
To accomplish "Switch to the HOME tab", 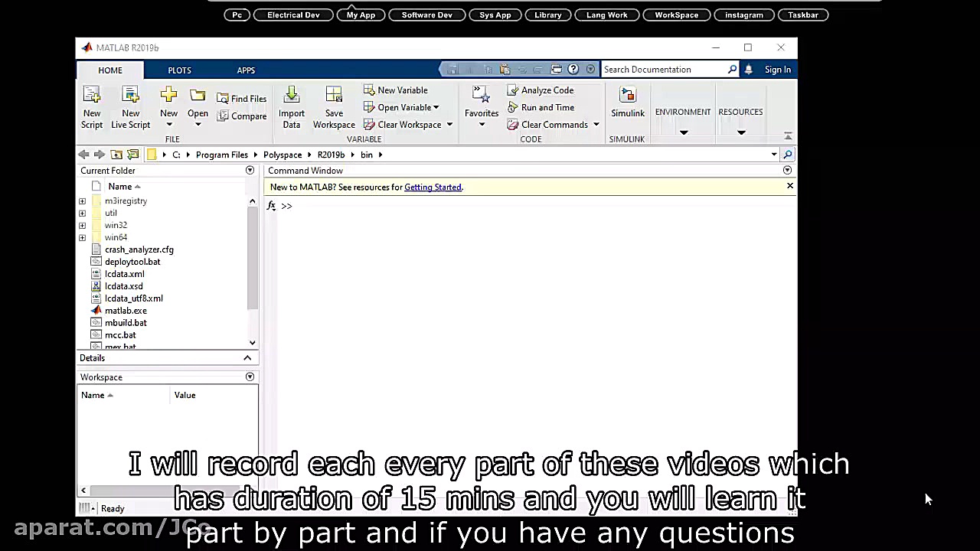I will coord(110,70).
